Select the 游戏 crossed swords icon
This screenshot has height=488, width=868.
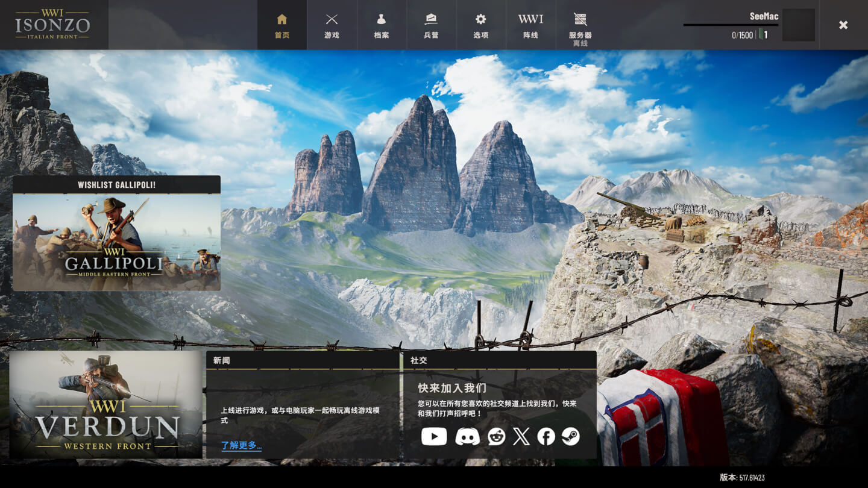pyautogui.click(x=332, y=25)
